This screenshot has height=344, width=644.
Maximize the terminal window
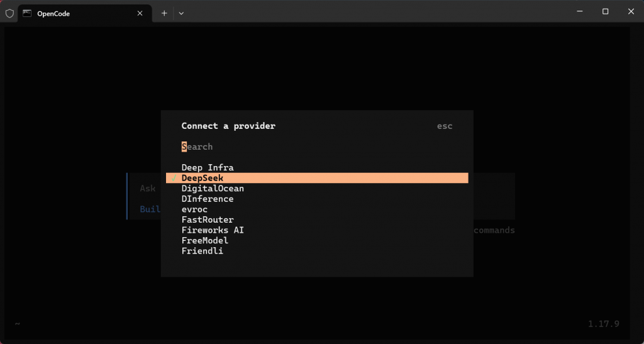coord(606,11)
